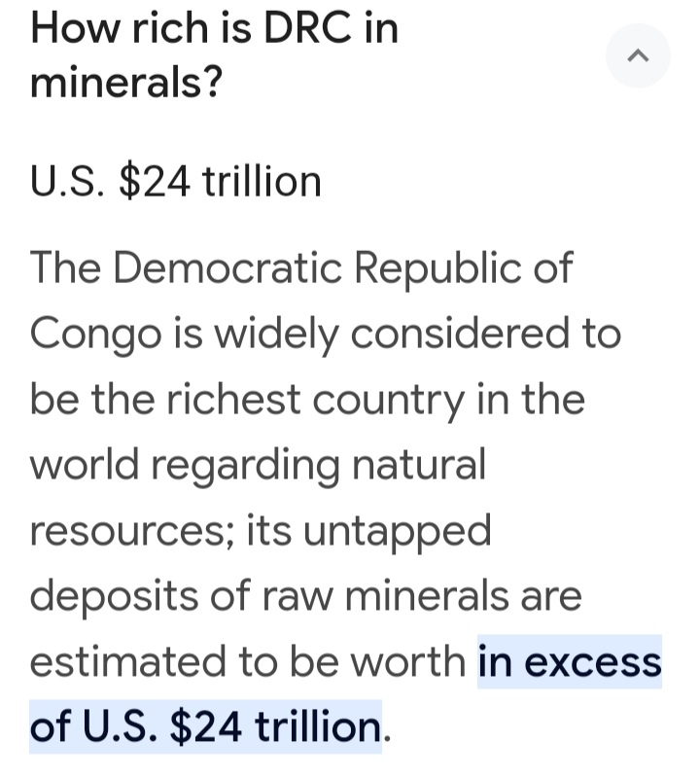Click the phrase 'world regarding natural'
This screenshot has height=777, width=700.
[x=258, y=465]
